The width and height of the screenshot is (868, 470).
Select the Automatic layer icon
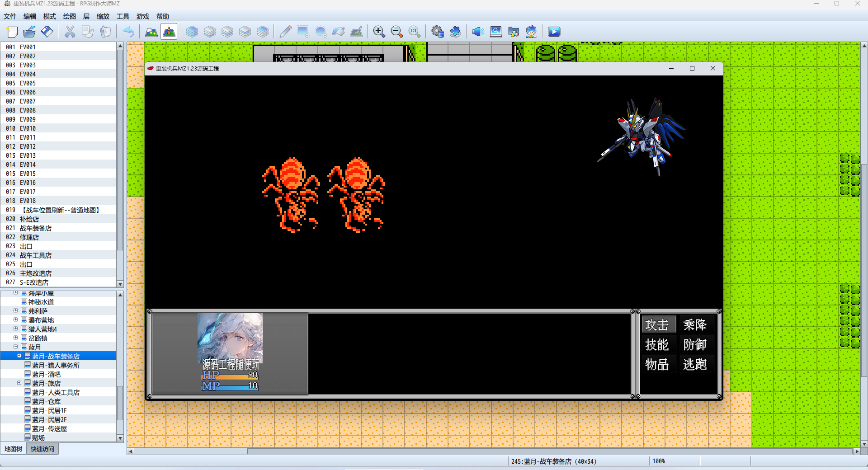(192, 32)
